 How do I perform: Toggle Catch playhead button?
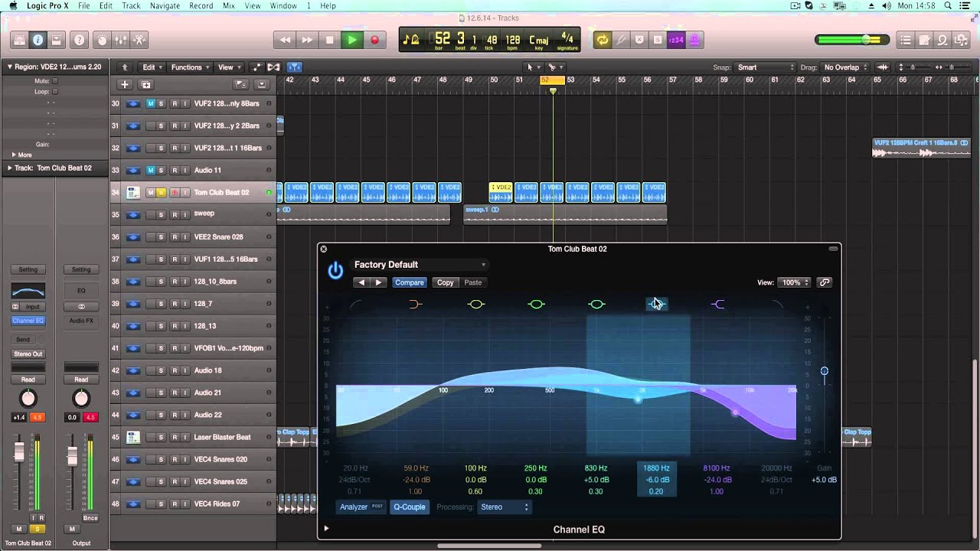294,67
